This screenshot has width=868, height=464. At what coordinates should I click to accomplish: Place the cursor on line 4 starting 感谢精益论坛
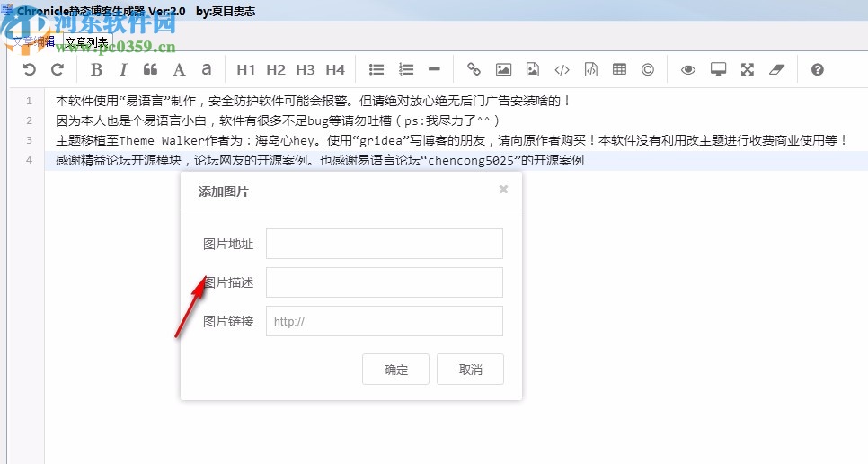coord(319,160)
